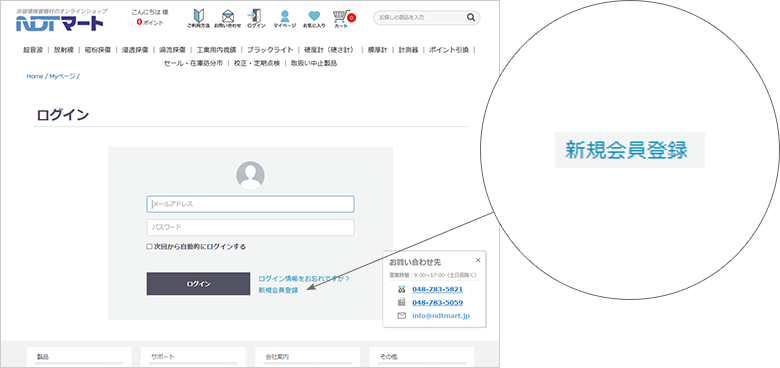Screen dimensions: 780x368
Task: Click the ログイン door icon in header
Action: point(256,18)
